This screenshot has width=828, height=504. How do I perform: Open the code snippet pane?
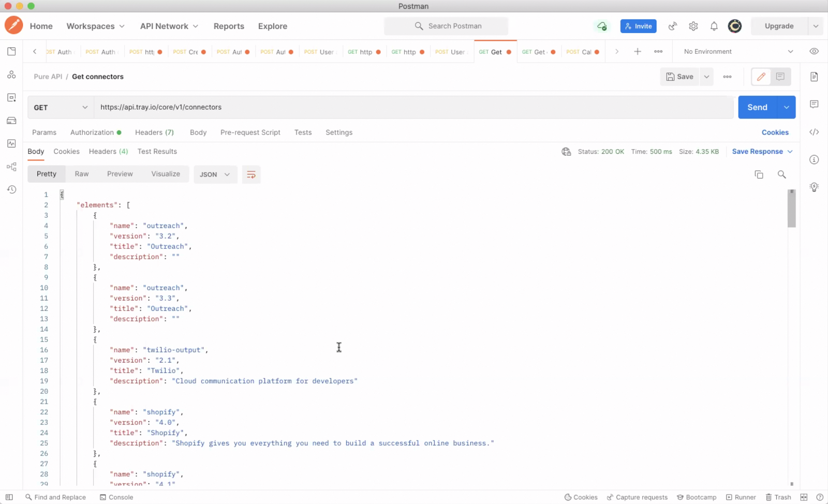pos(814,132)
